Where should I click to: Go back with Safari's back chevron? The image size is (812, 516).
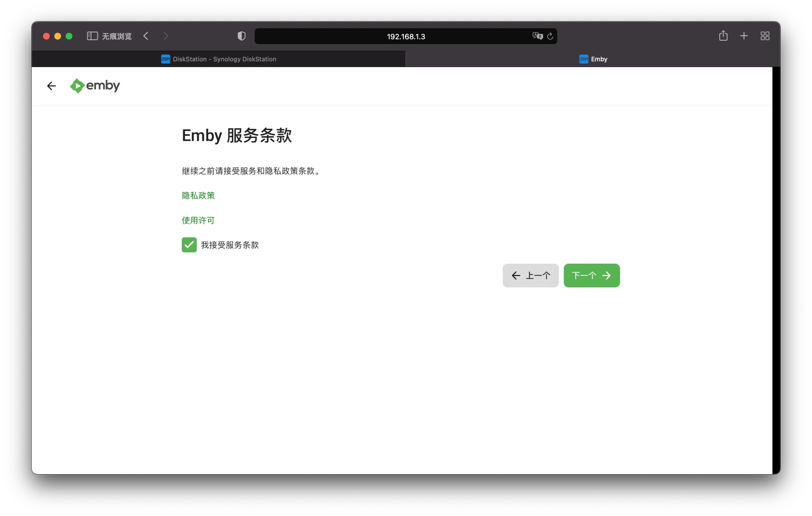(x=146, y=36)
